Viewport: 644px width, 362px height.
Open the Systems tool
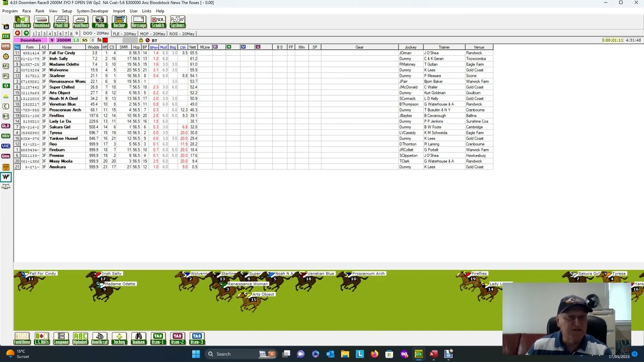tap(177, 22)
